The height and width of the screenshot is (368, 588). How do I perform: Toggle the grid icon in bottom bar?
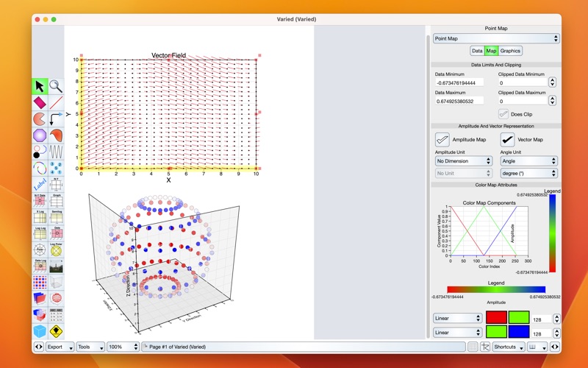[472, 347]
